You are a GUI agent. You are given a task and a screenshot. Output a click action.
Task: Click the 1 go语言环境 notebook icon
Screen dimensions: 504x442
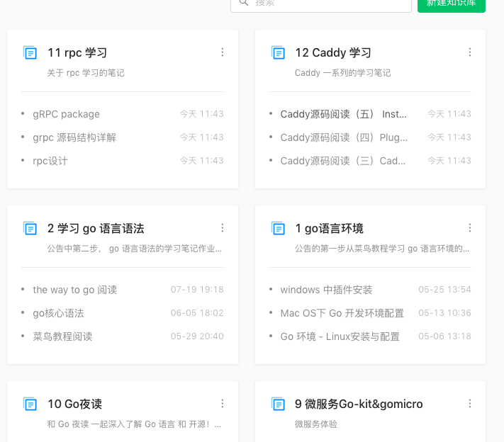pos(278,228)
